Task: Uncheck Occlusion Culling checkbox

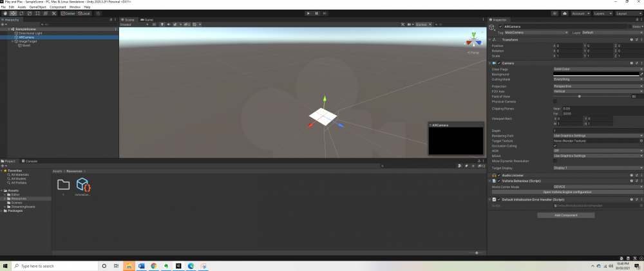Action: pyautogui.click(x=556, y=145)
